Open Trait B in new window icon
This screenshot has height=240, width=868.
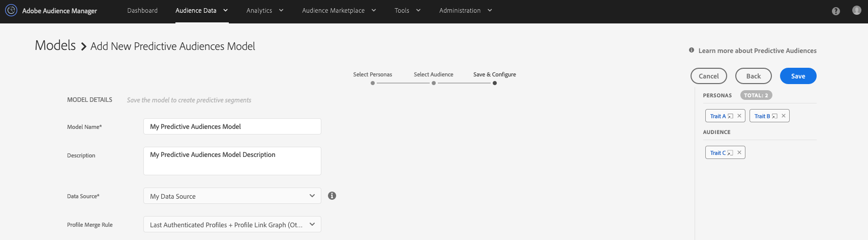coord(774,116)
